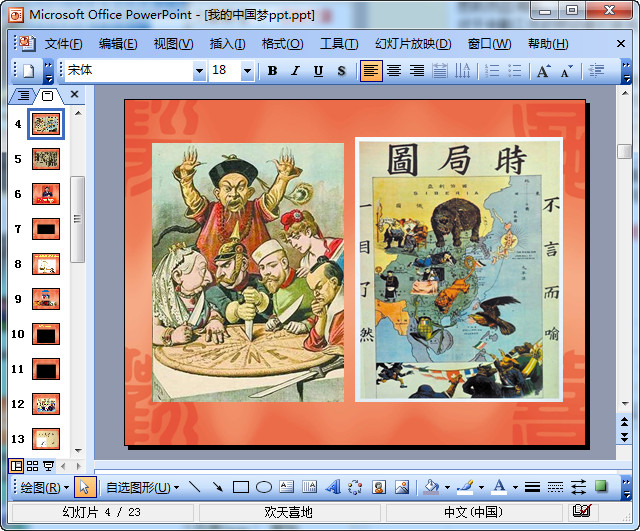Click the distributed alignment icon

440,71
